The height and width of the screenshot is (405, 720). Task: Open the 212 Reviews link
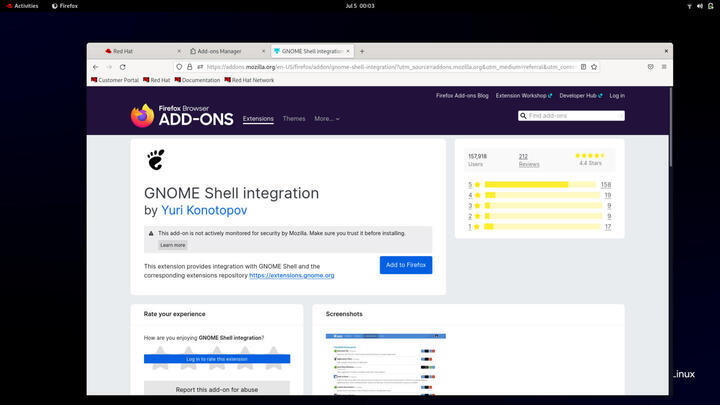[529, 160]
